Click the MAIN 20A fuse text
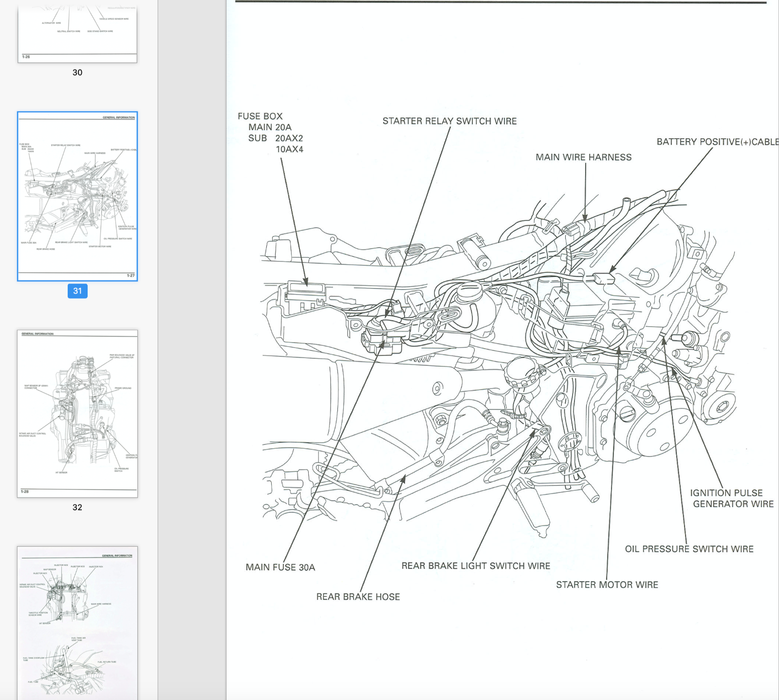The width and height of the screenshot is (779, 700). 270,127
